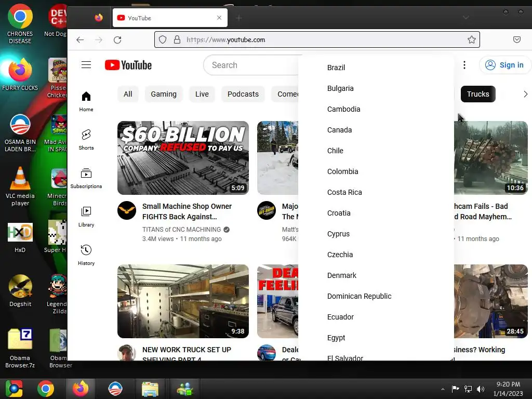Select the All category chip
The image size is (532, 399).
click(x=128, y=94)
